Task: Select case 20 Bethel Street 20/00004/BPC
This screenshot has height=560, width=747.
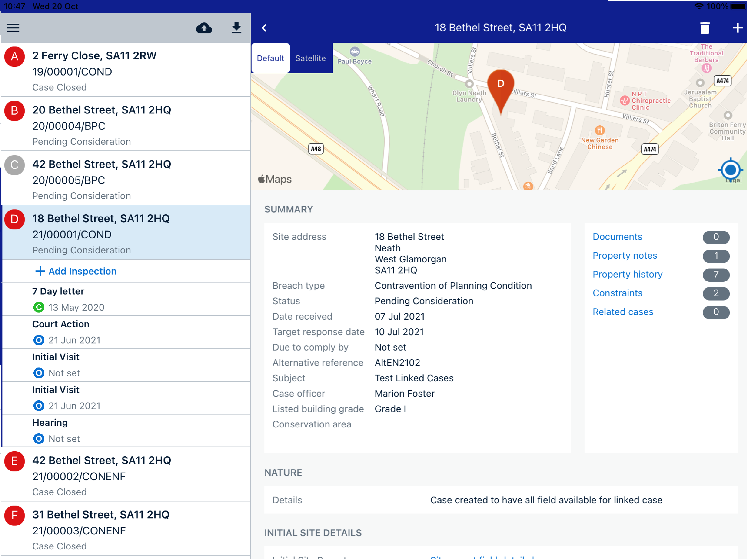Action: point(126,124)
